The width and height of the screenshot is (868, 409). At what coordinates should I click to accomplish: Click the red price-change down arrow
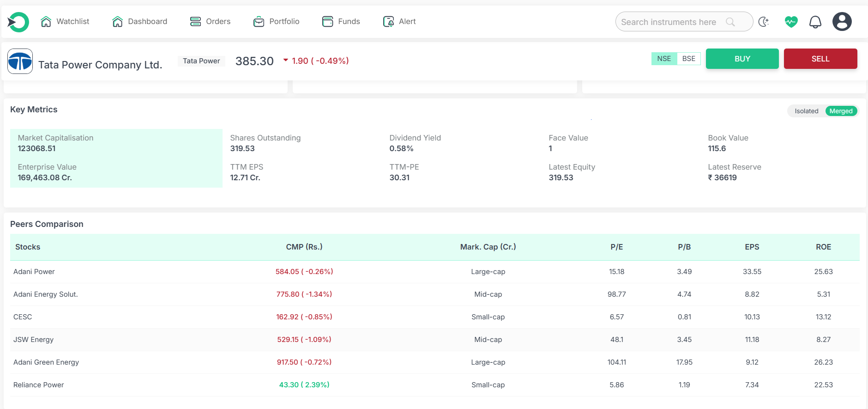coord(286,60)
